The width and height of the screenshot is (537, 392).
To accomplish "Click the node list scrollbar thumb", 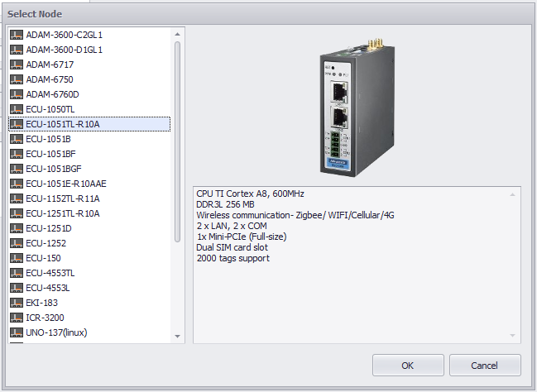I will (177, 141).
